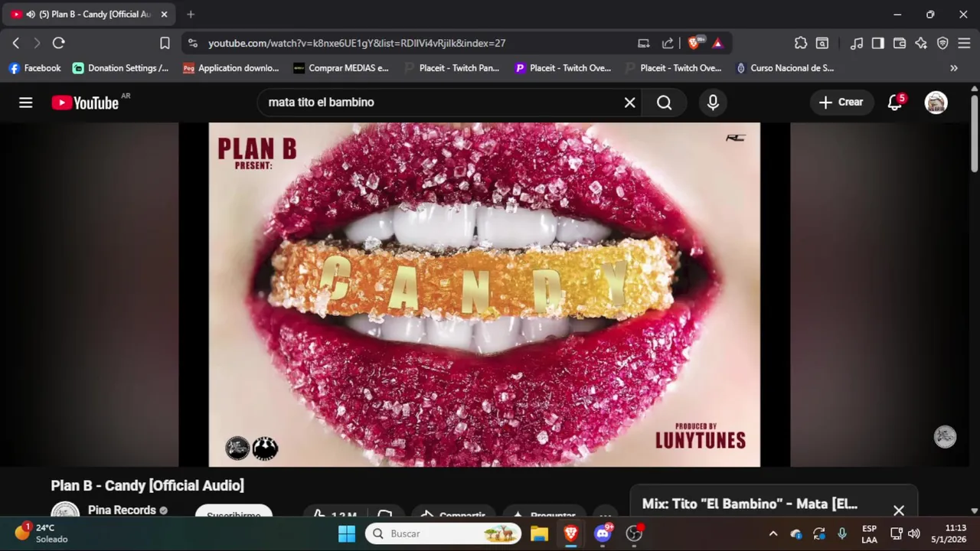980x551 pixels.
Task: Click the Crear button
Action: 841,103
